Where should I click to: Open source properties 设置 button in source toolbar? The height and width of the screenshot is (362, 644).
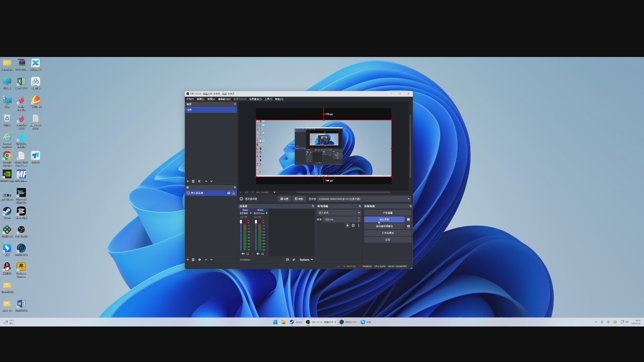coord(284,199)
